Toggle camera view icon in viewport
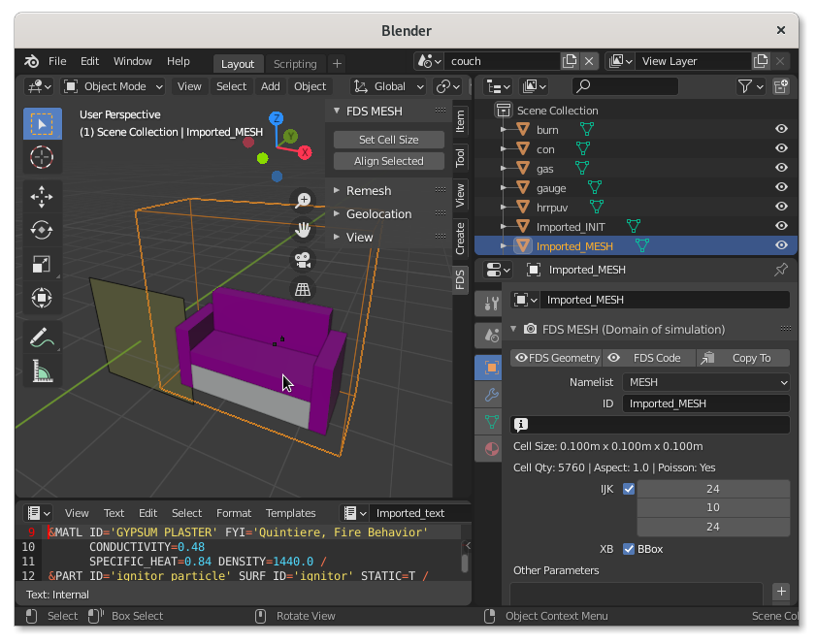 (303, 260)
